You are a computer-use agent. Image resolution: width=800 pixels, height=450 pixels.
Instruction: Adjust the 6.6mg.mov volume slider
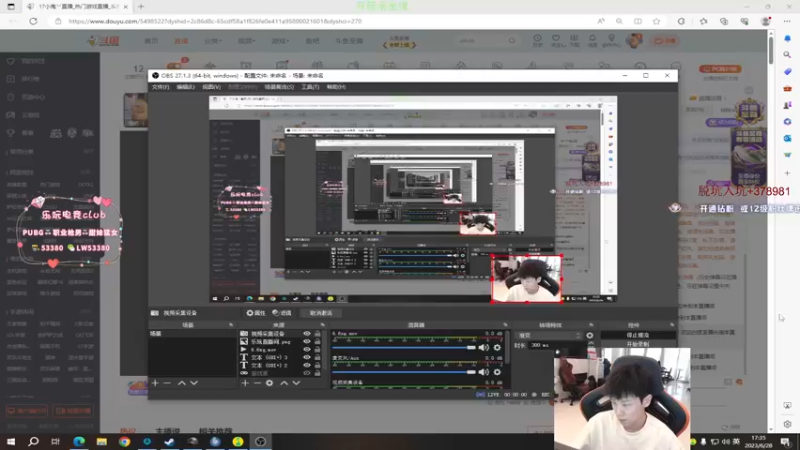pos(404,348)
